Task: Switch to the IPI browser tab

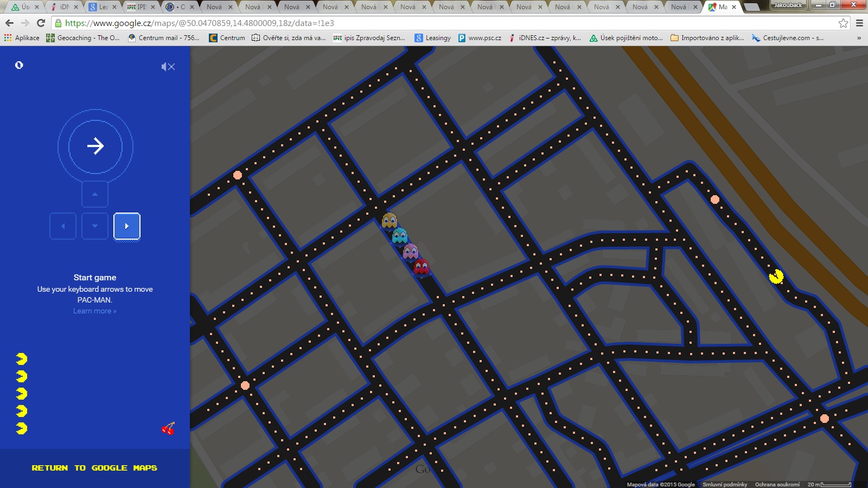Action: (137, 7)
